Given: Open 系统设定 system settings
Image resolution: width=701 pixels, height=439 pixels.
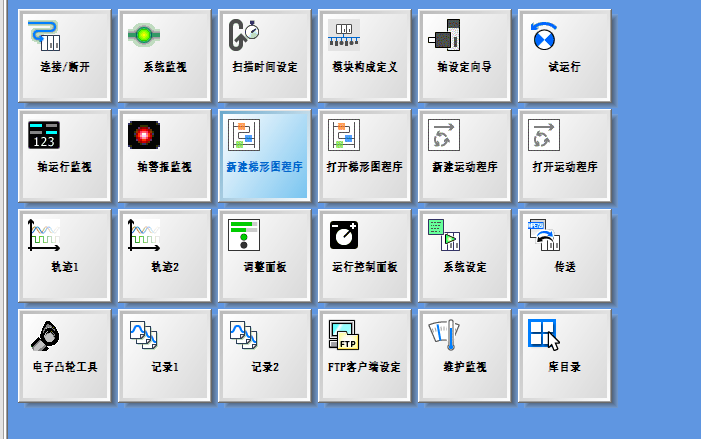Looking at the screenshot, I should [464, 254].
